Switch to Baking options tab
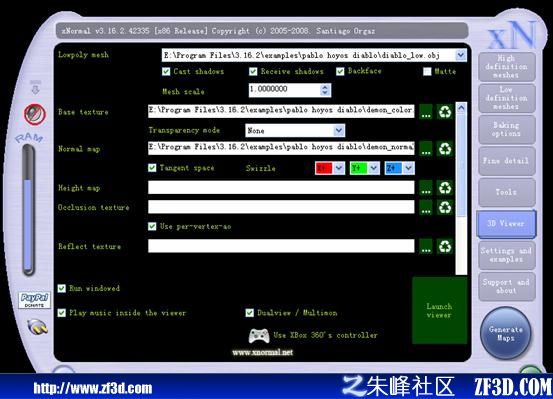This screenshot has width=553, height=399. pos(506,129)
